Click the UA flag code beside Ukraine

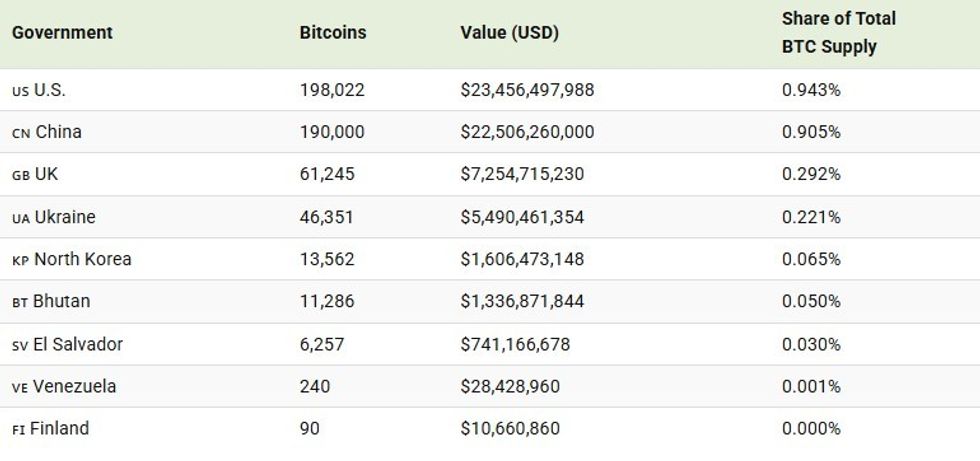pyautogui.click(x=21, y=218)
